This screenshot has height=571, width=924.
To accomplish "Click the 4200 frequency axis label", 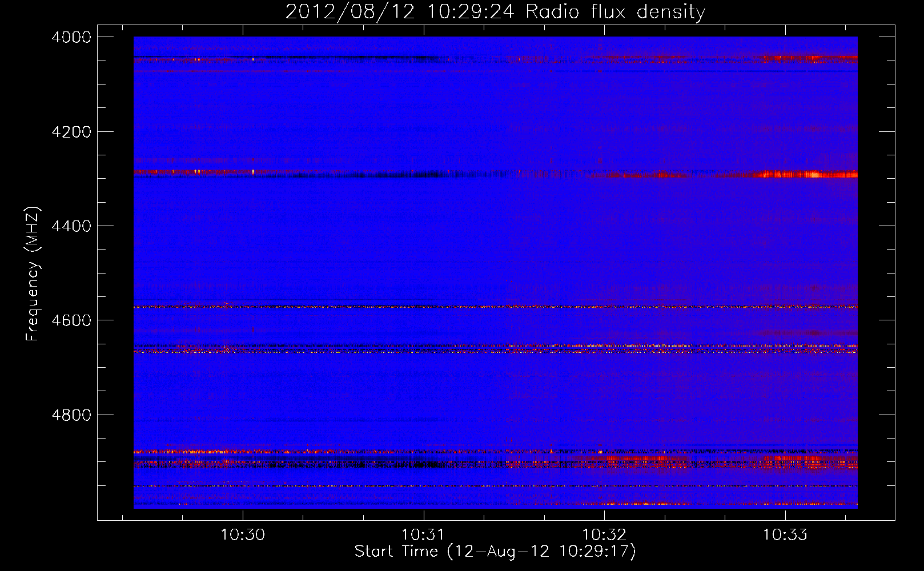I will 71,132.
